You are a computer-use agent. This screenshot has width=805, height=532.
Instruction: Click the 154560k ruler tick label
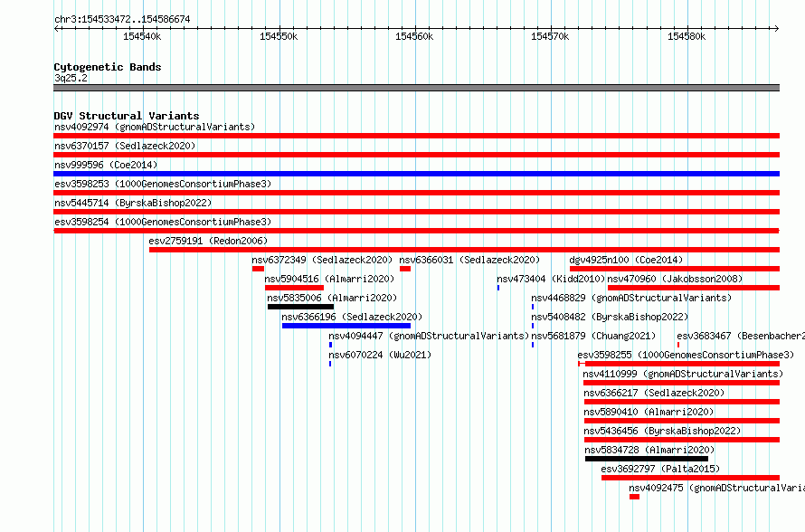tap(413, 36)
